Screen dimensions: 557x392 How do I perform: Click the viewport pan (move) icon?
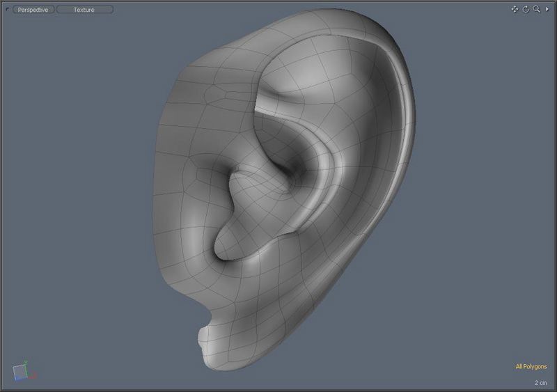click(515, 9)
